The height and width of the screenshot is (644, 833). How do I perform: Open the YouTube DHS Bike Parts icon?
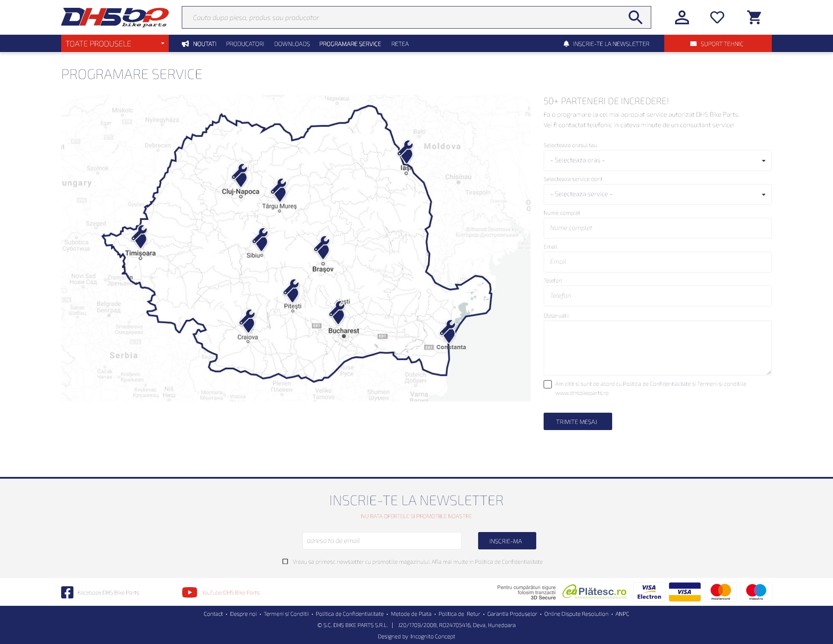(190, 592)
